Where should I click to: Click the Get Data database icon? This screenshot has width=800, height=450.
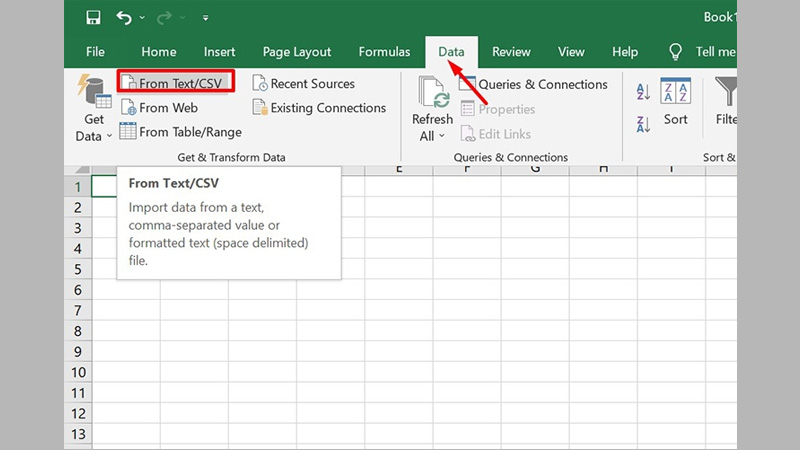(94, 91)
